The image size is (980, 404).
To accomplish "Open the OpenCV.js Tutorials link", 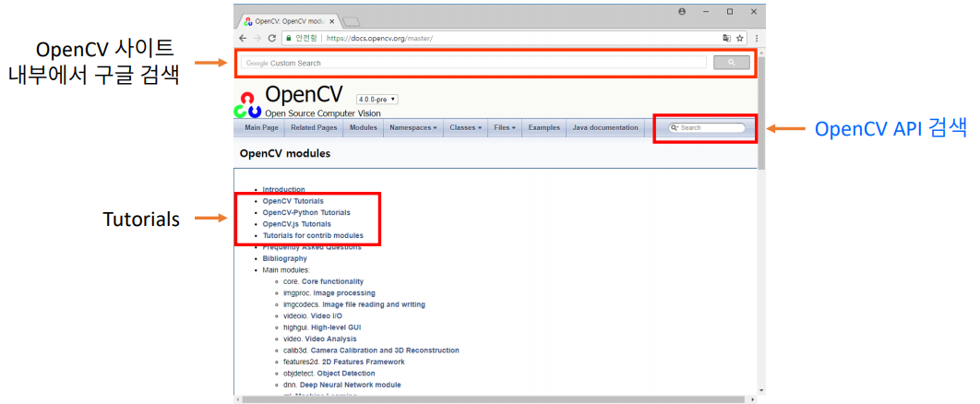I will click(297, 223).
